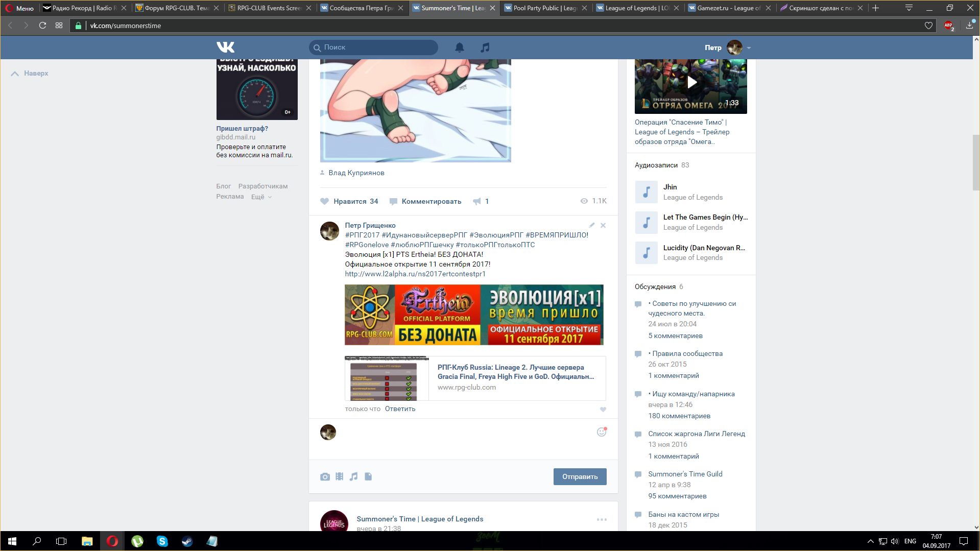Play Let The Games Begin track icon
The height and width of the screenshot is (551, 980).
click(x=646, y=222)
